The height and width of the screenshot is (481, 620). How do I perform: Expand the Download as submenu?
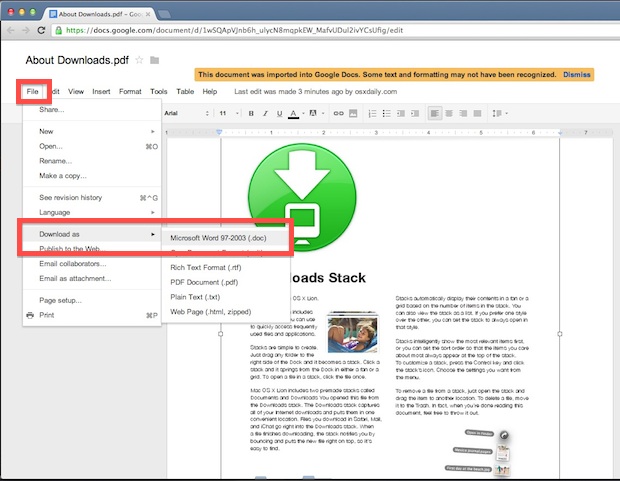pos(92,234)
